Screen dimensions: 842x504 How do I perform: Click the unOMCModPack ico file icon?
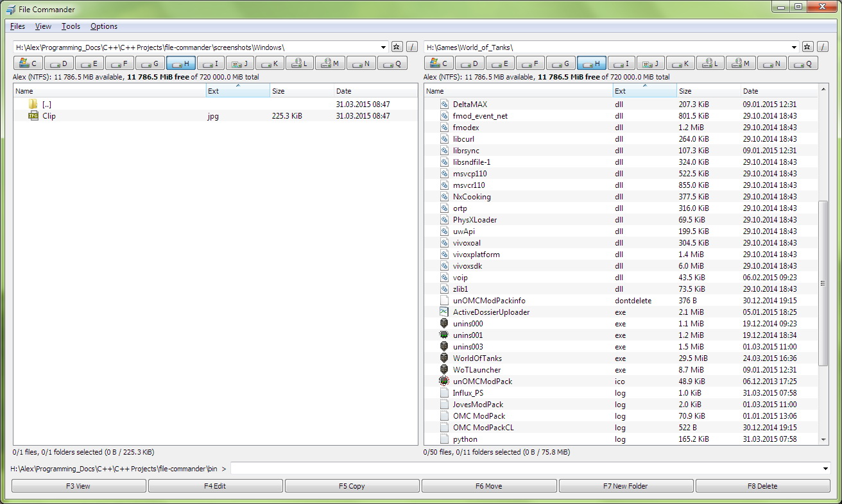click(x=444, y=382)
